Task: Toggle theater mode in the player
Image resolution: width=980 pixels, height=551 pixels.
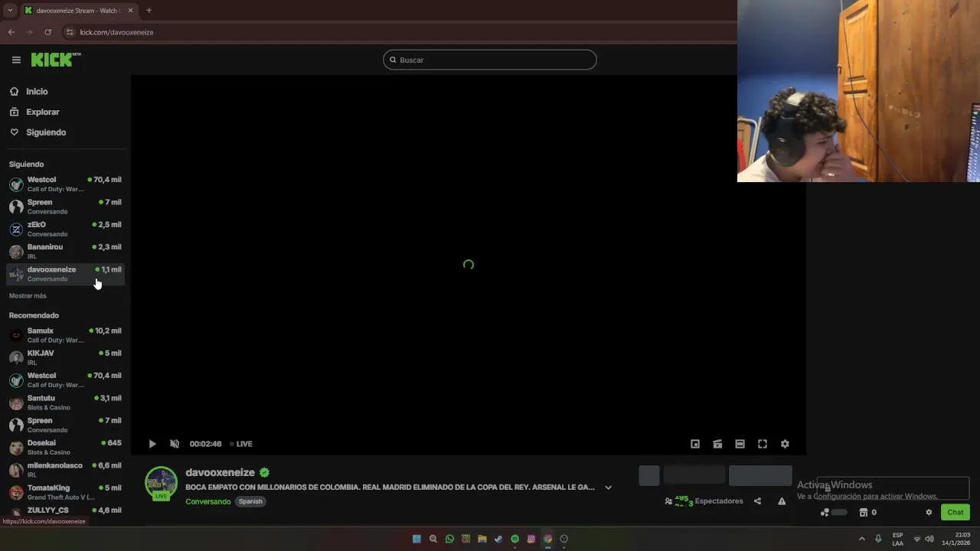Action: [x=740, y=444]
